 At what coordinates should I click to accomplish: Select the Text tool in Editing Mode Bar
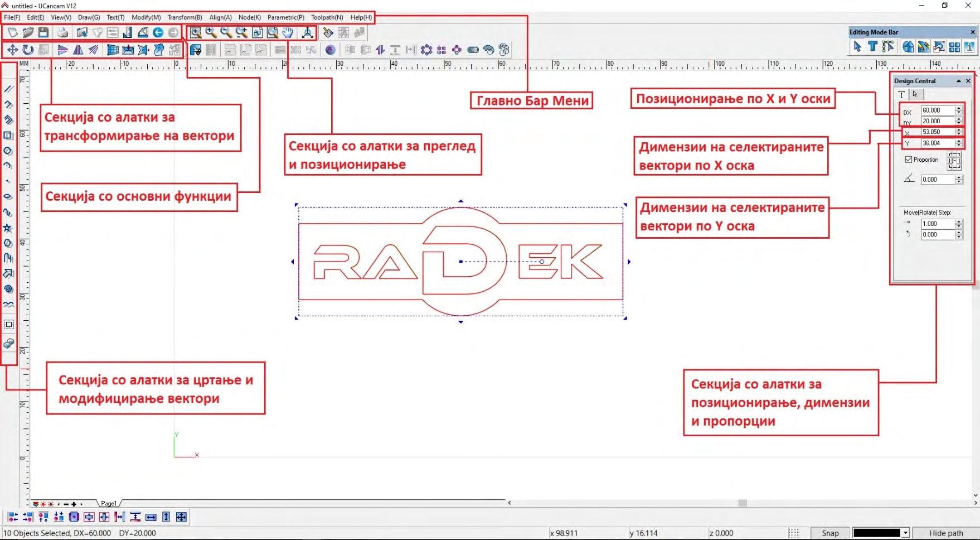[873, 47]
